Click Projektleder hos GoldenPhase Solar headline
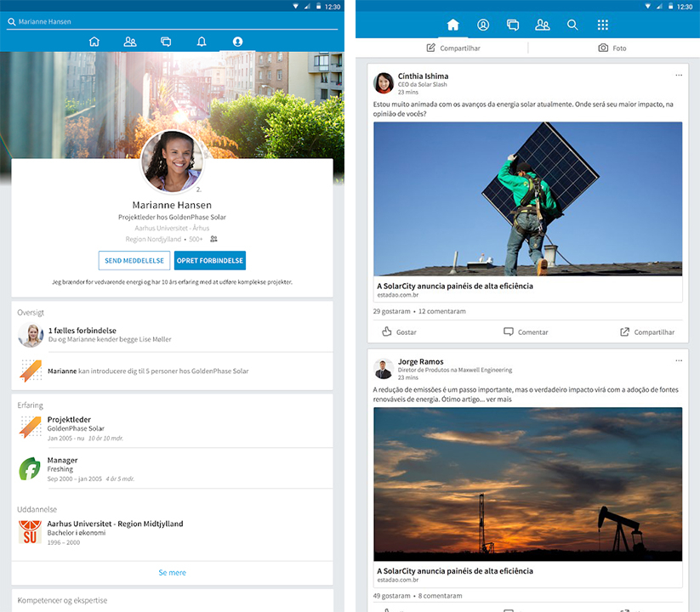 (172, 218)
